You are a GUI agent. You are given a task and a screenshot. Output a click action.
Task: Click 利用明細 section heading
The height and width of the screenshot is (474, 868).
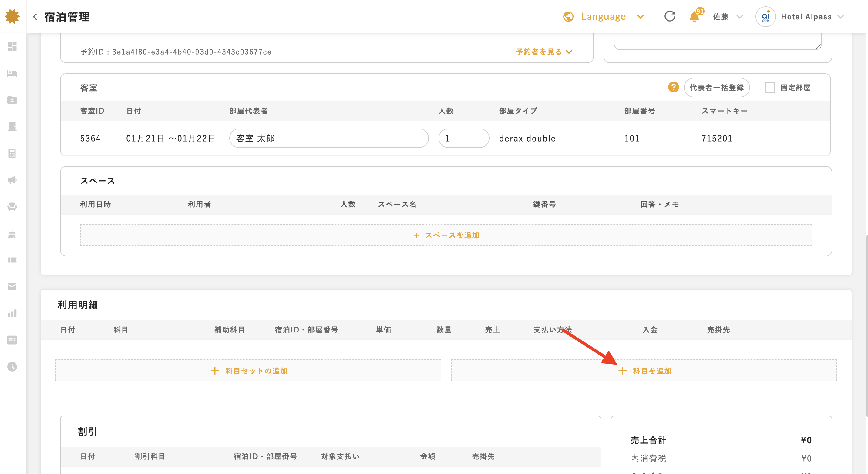point(78,305)
